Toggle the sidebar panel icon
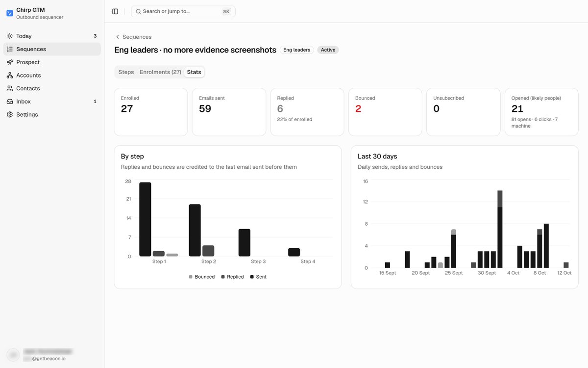The image size is (588, 368). tap(115, 11)
